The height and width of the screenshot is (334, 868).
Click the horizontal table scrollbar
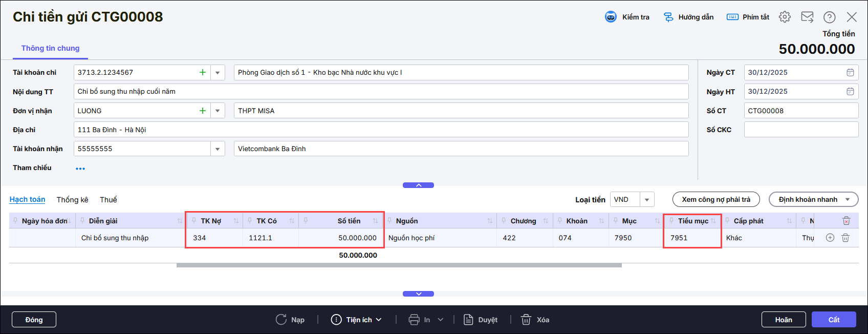point(399,265)
